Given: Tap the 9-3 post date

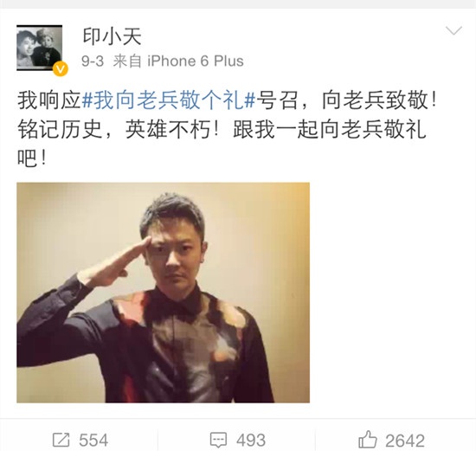Looking at the screenshot, I should (93, 61).
